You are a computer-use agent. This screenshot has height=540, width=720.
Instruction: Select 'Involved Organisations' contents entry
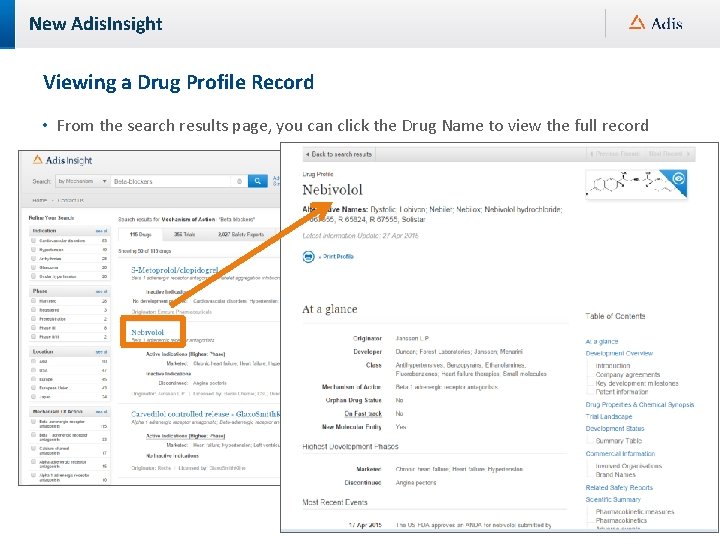point(629,466)
